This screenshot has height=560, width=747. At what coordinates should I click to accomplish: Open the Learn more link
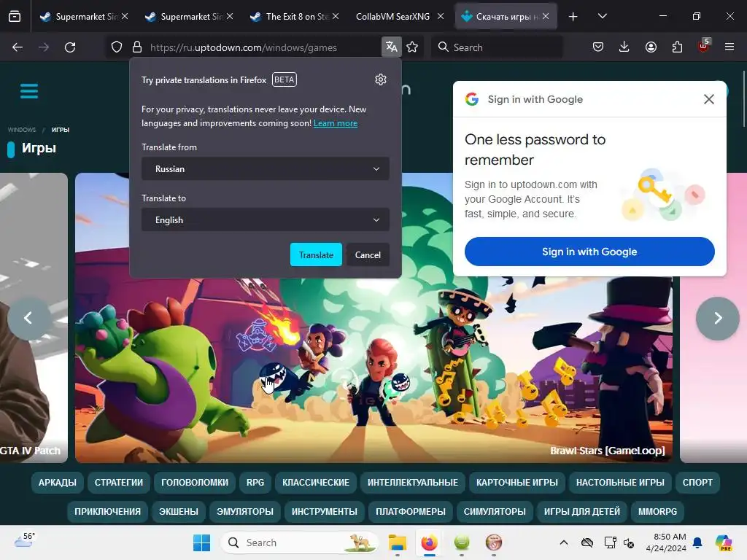pyautogui.click(x=336, y=123)
